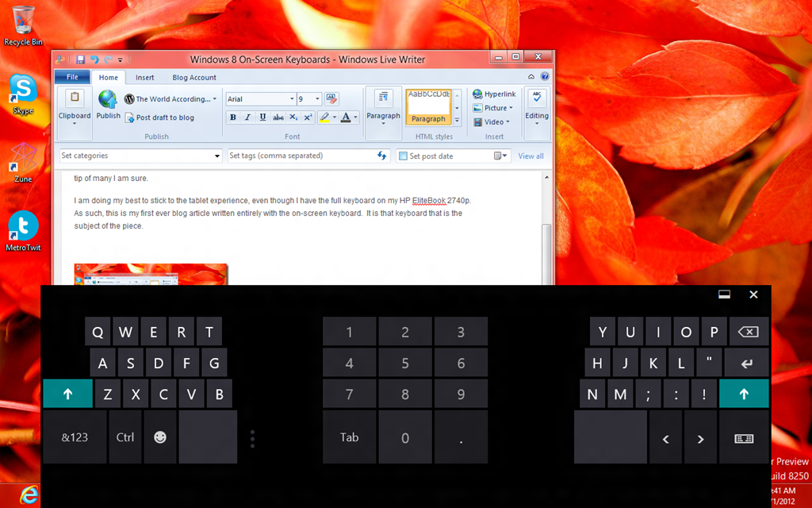
Task: Toggle the left Shift arrow key
Action: [x=67, y=394]
